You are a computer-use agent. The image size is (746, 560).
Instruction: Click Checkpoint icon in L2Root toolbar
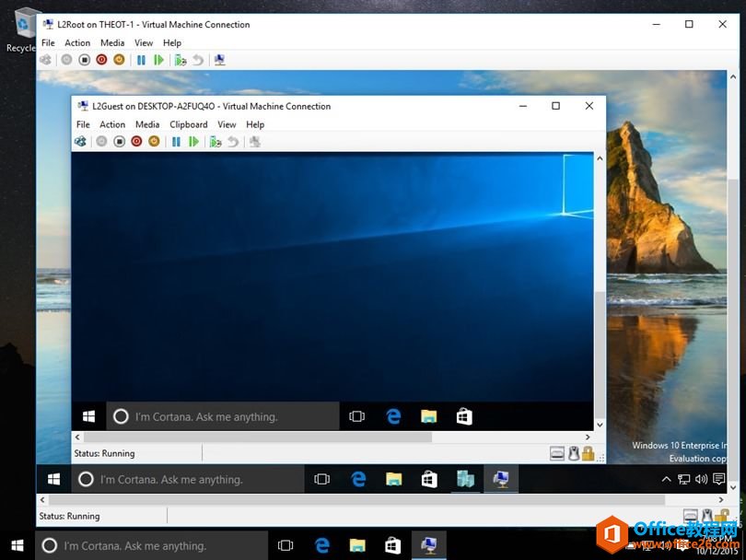click(181, 60)
